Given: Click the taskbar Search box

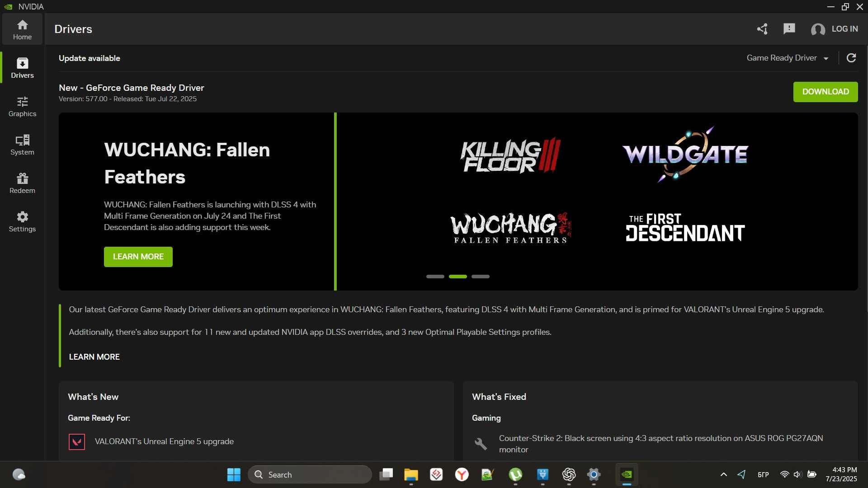Looking at the screenshot, I should [x=310, y=474].
